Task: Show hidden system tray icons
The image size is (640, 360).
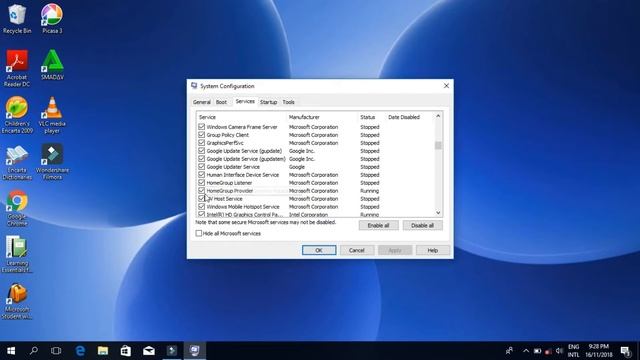Action: tap(526, 351)
